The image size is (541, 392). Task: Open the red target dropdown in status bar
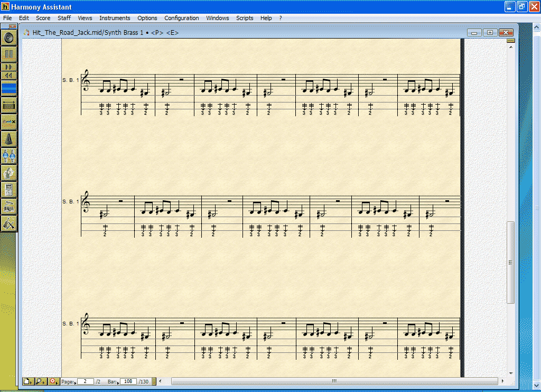point(54,381)
